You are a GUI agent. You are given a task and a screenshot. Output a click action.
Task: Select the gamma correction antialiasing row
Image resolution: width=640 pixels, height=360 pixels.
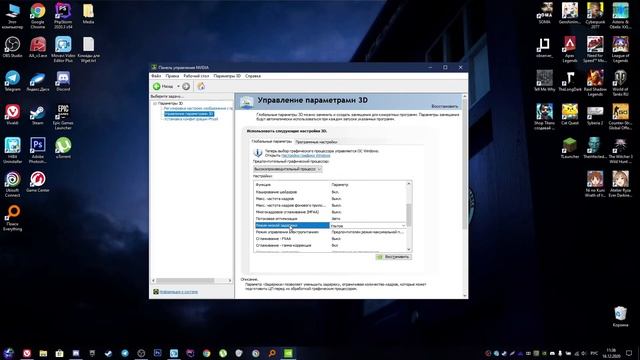tap(330, 245)
